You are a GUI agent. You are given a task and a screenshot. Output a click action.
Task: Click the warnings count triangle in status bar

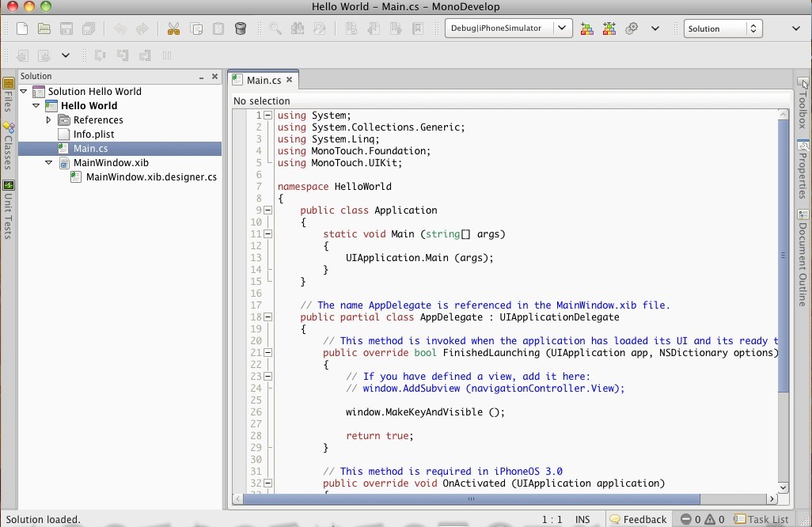point(714,519)
